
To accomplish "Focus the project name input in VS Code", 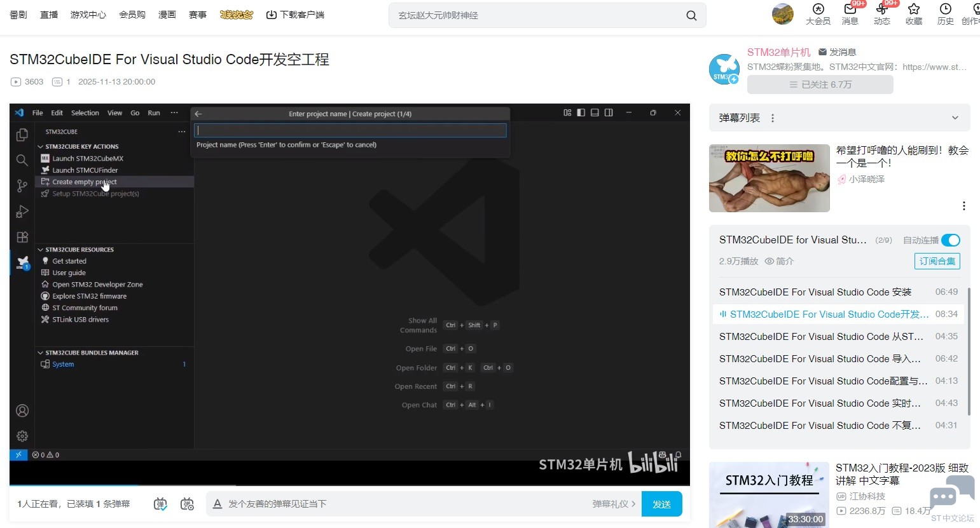I will 350,130.
